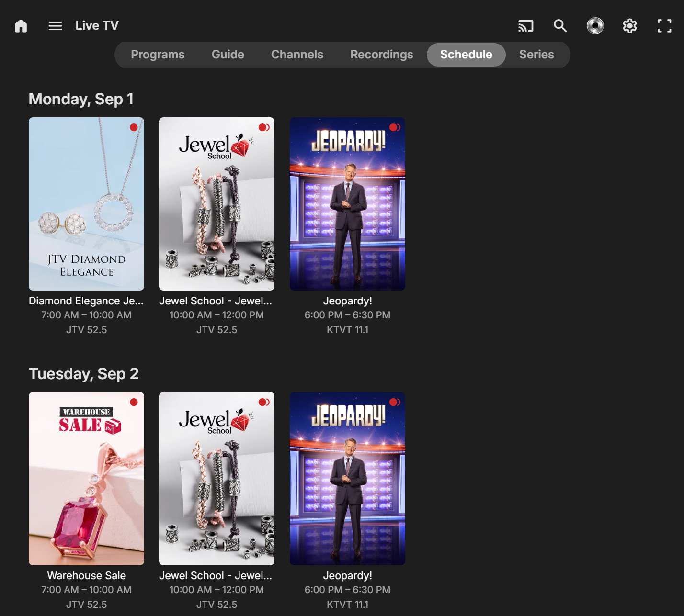Go to the Home screen icon
684x616 pixels.
21,26
